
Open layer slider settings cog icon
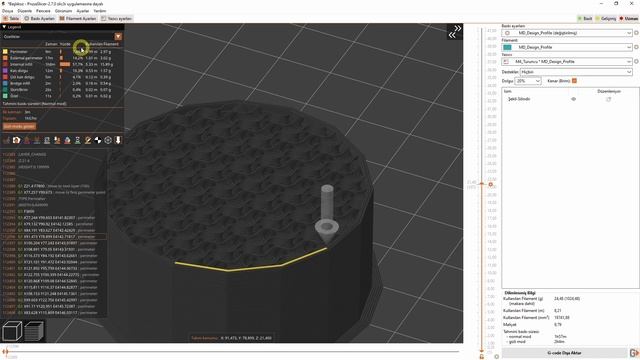click(496, 356)
